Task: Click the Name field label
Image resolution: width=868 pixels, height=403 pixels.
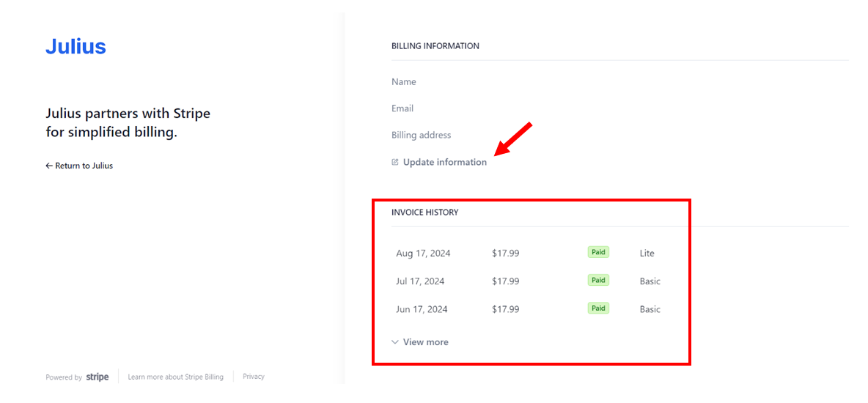Action: click(x=403, y=82)
